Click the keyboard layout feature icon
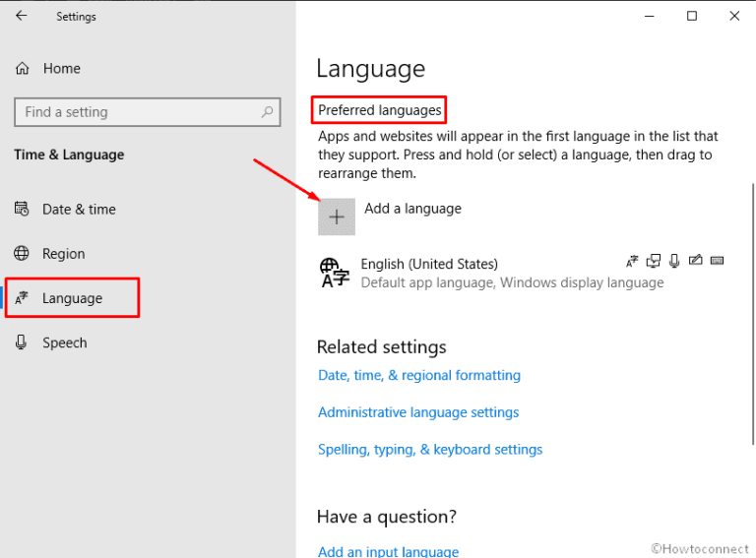756x558 pixels. pos(717,262)
